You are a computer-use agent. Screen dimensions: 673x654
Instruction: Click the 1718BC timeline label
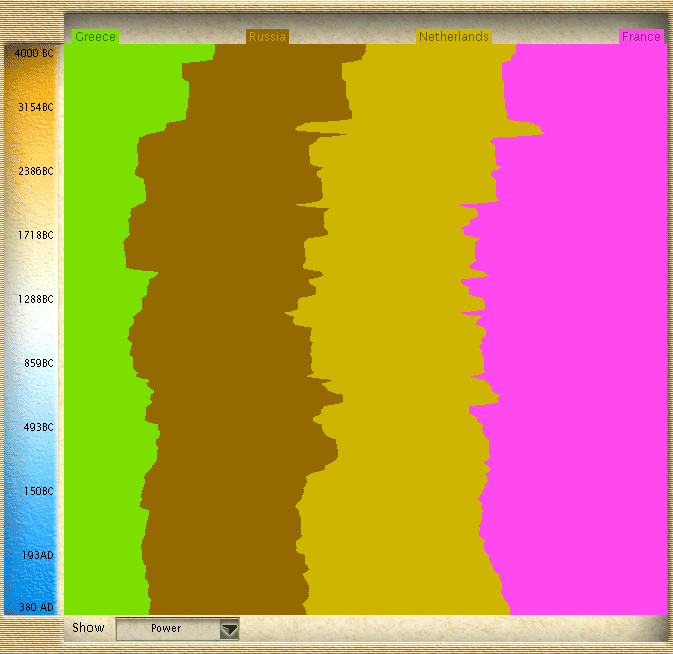point(36,235)
